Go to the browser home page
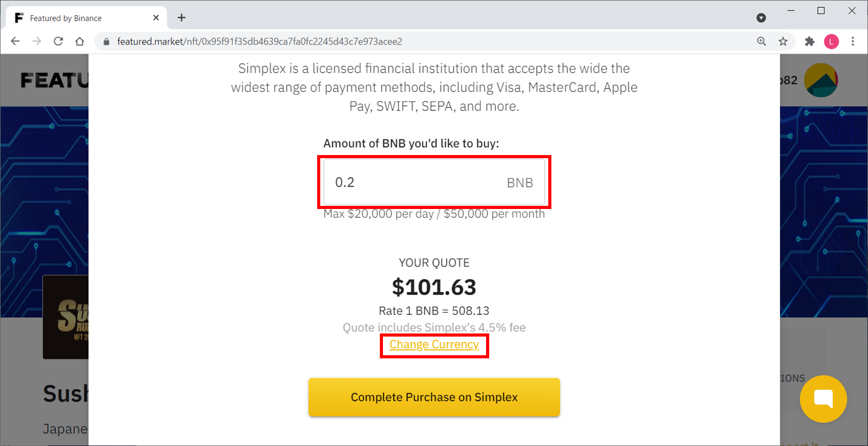This screenshot has width=868, height=446. (x=80, y=41)
